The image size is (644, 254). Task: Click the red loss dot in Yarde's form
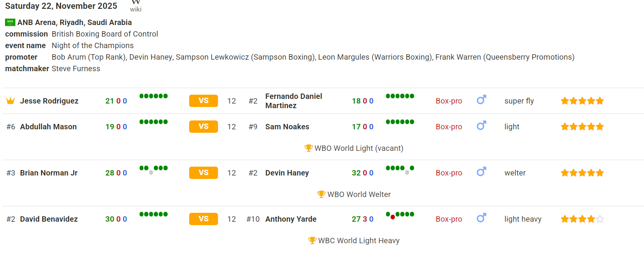pyautogui.click(x=393, y=217)
